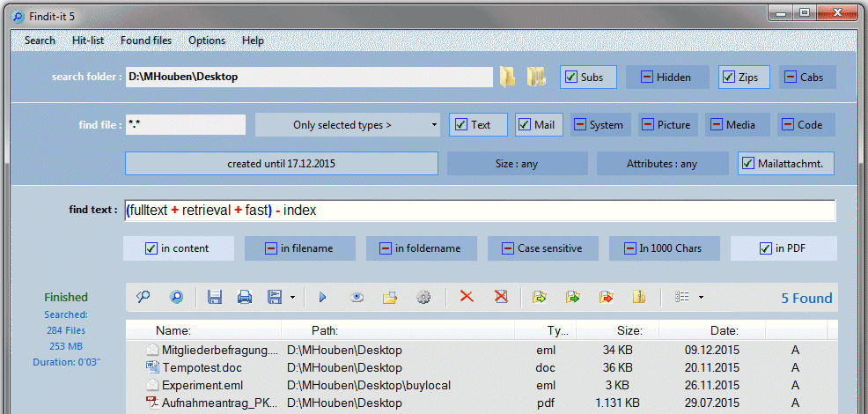The image size is (868, 414).
Task: Click the single folder browse icon
Action: pos(507,77)
